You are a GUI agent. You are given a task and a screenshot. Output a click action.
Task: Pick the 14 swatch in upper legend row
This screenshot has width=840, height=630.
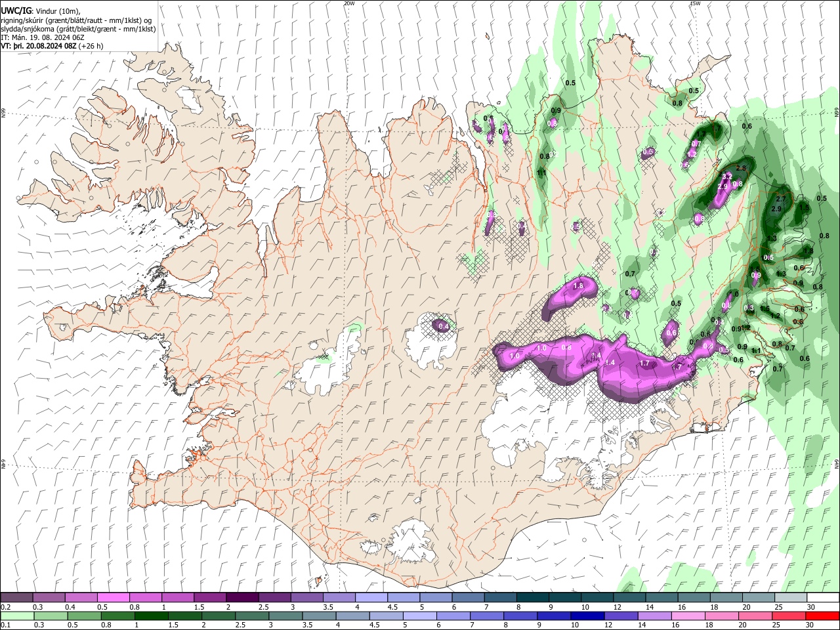coord(662,597)
